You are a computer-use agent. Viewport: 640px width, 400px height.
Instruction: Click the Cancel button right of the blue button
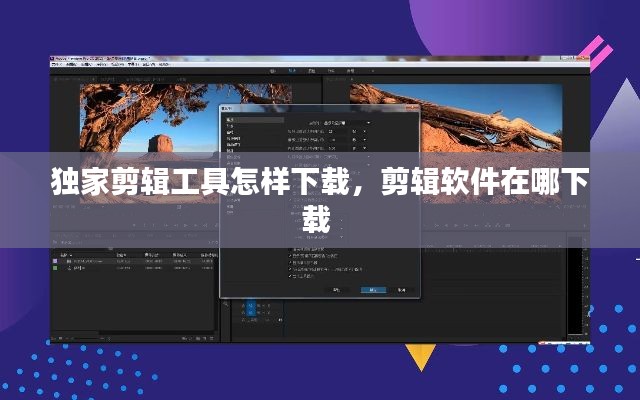(402, 290)
